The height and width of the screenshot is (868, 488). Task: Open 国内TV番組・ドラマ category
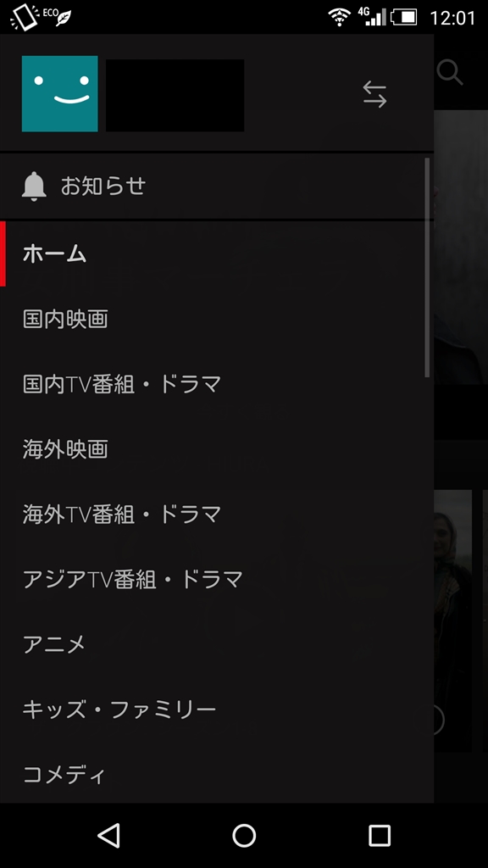point(217,384)
